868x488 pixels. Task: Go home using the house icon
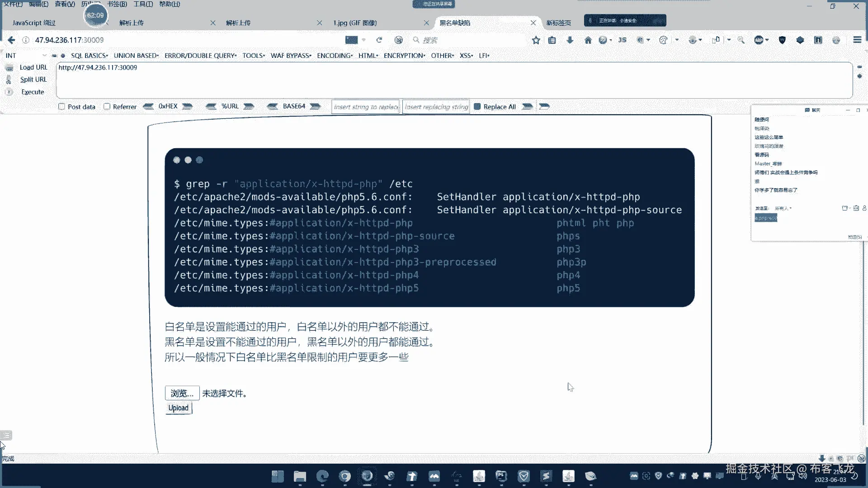point(588,40)
